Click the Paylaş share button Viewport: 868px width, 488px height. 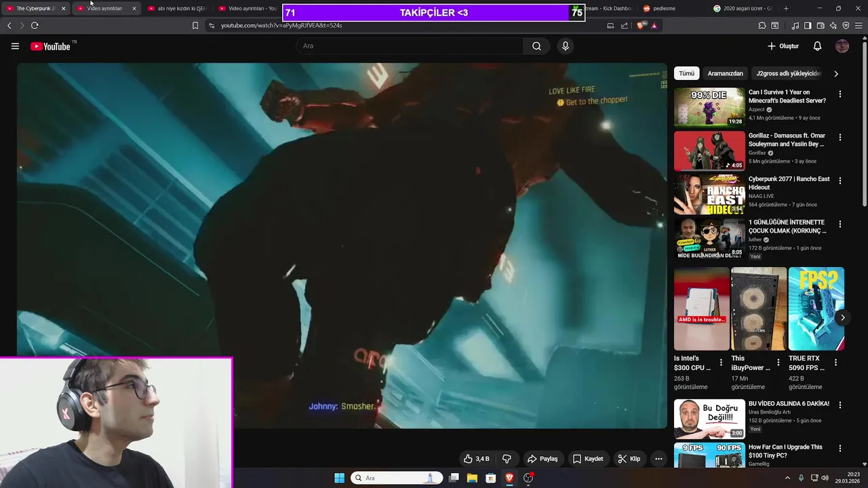pyautogui.click(x=542, y=459)
